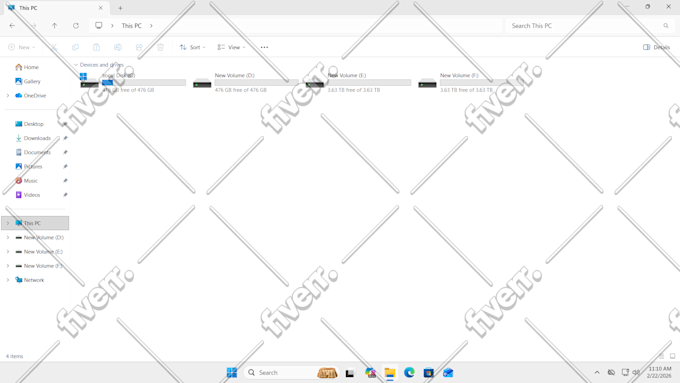Click the Cut toolbar icon
The image size is (680, 383).
(x=54, y=47)
